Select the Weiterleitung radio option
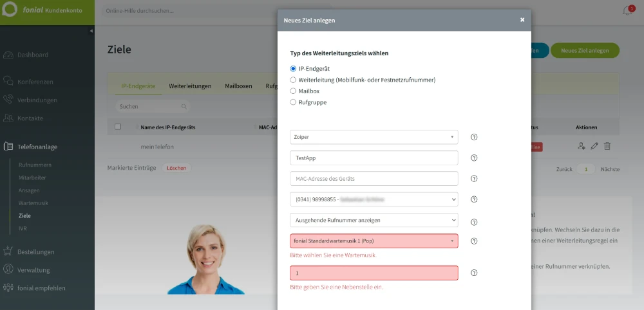The width and height of the screenshot is (644, 310). click(x=293, y=80)
